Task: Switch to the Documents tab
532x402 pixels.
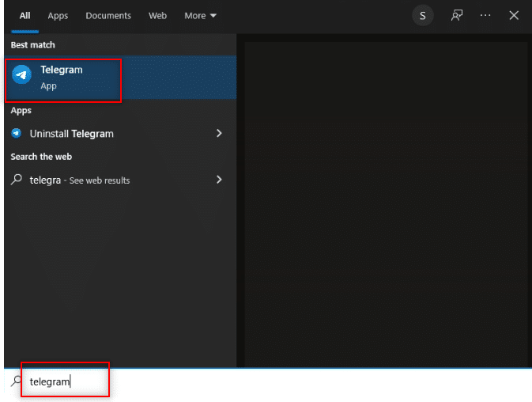Action: (108, 16)
